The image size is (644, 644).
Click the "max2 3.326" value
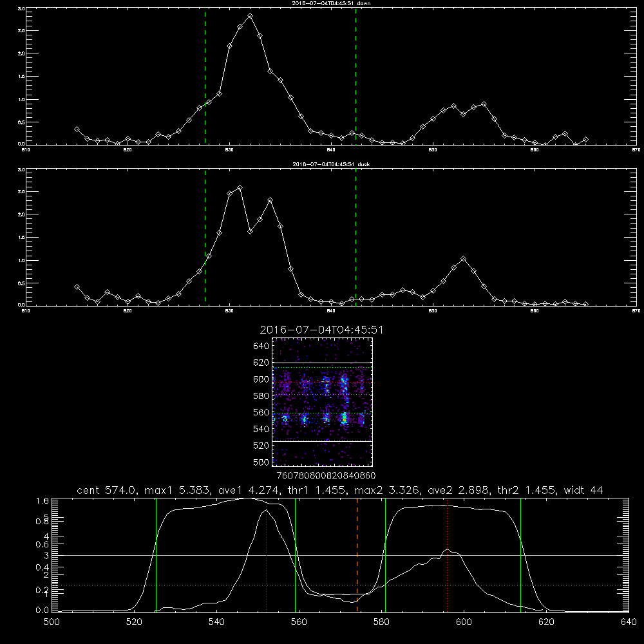[386, 490]
